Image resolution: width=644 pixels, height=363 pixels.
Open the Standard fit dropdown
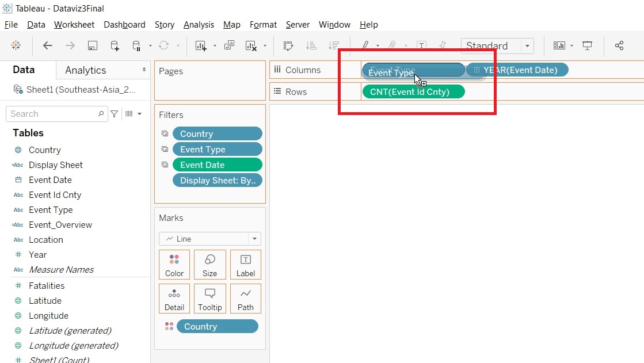click(527, 46)
